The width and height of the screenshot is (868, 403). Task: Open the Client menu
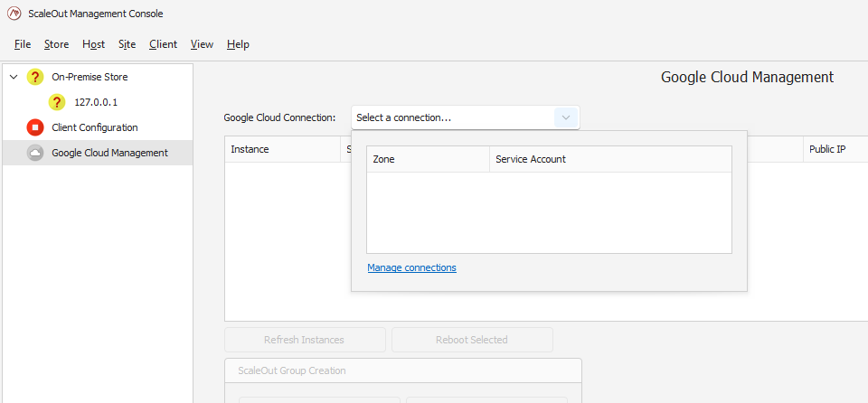tap(163, 44)
